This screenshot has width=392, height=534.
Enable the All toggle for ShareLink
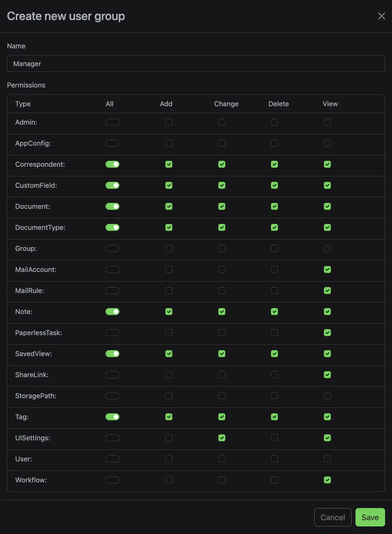click(112, 375)
